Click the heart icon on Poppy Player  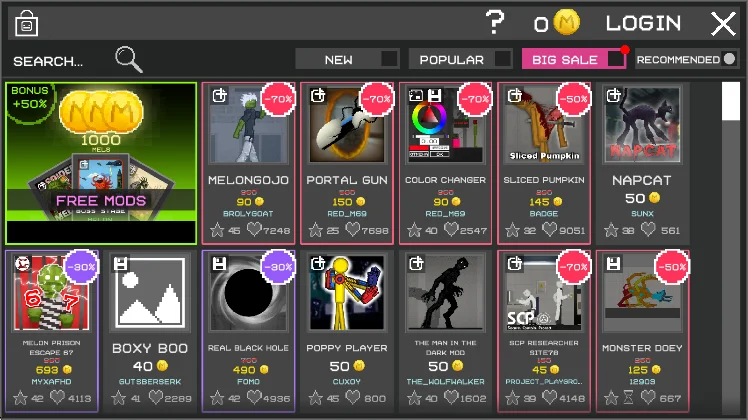(x=353, y=397)
